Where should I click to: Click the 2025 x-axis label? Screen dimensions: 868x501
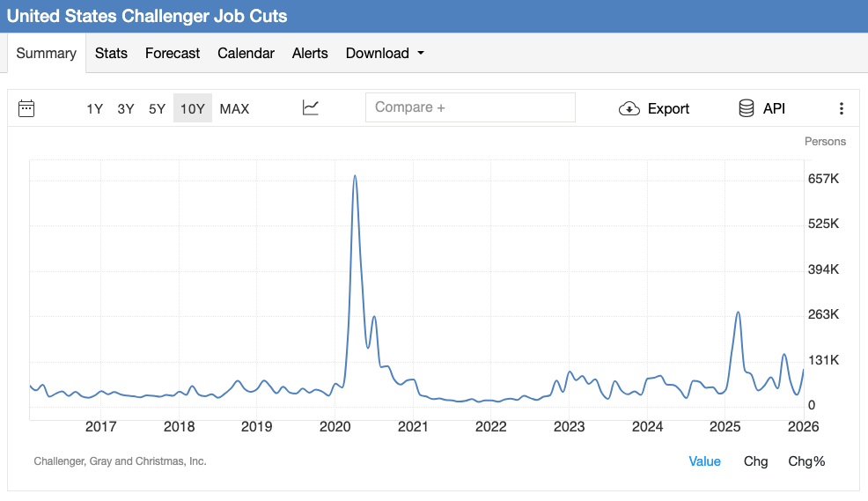click(x=725, y=427)
